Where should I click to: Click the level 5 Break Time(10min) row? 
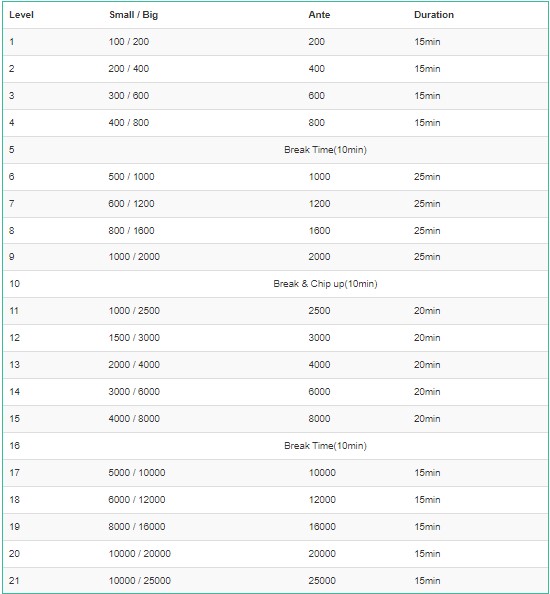275,150
